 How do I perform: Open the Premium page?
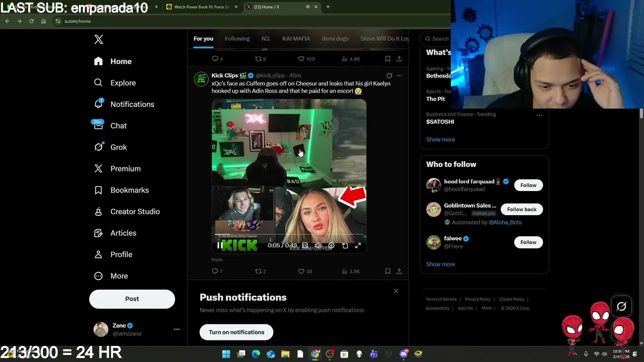(x=117, y=168)
